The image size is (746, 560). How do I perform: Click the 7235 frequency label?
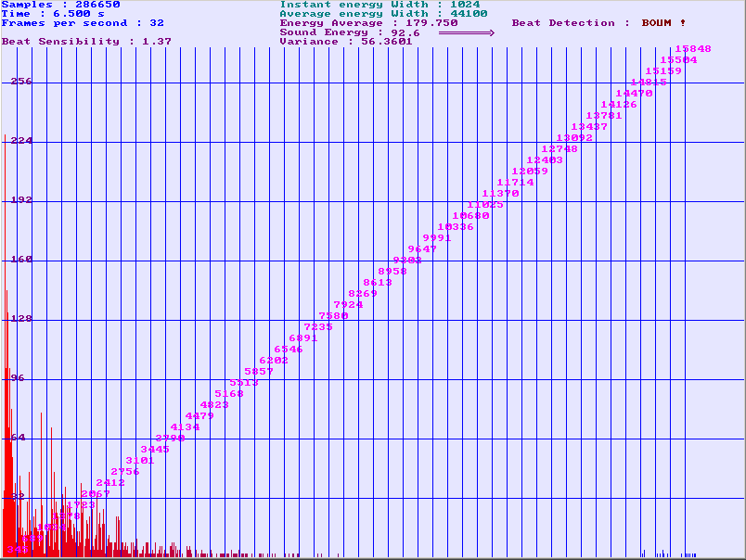pyautogui.click(x=318, y=327)
